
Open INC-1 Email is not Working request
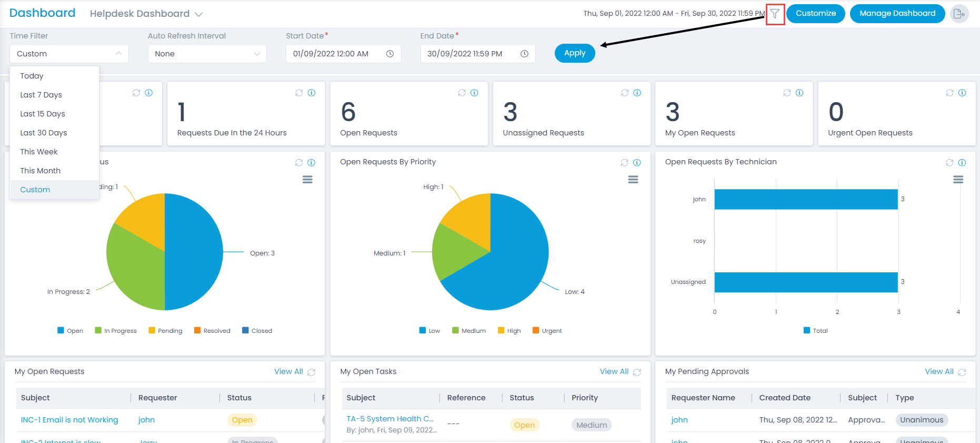coord(69,420)
